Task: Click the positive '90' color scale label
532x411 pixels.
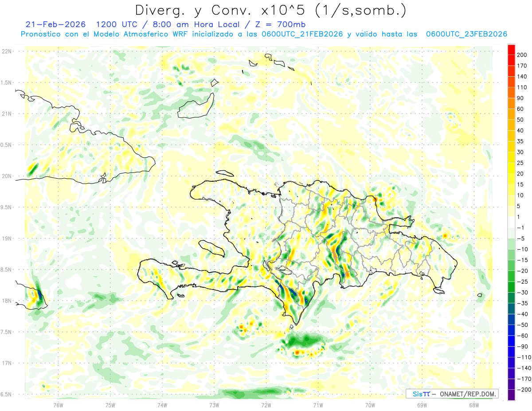Action: 520,98
